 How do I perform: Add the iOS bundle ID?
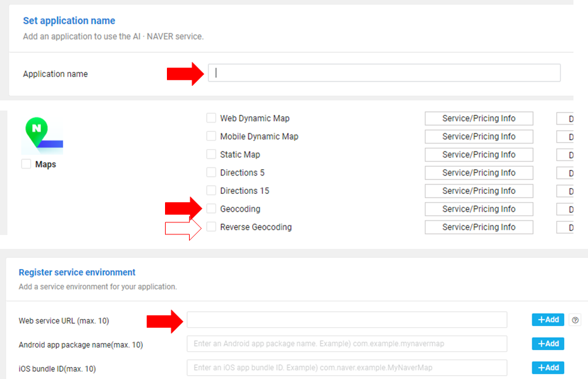(548, 368)
